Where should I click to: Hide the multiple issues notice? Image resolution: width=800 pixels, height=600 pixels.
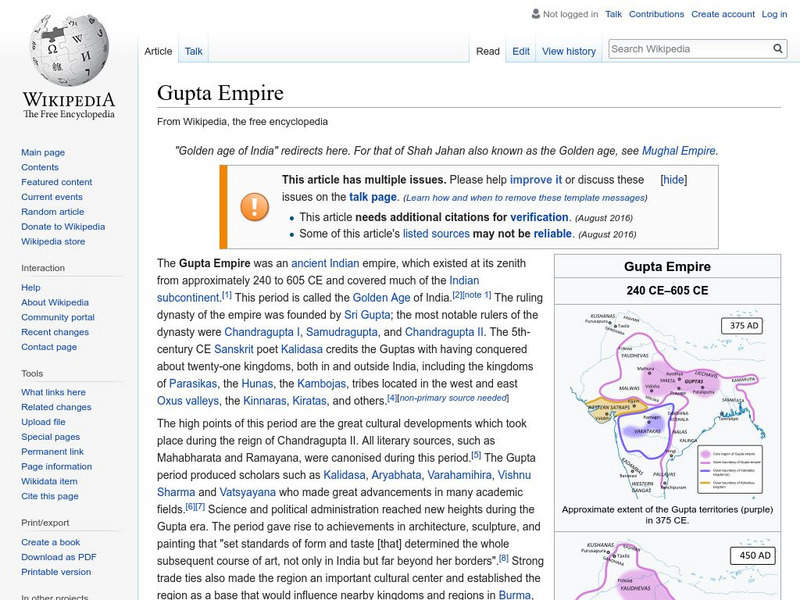pos(674,180)
